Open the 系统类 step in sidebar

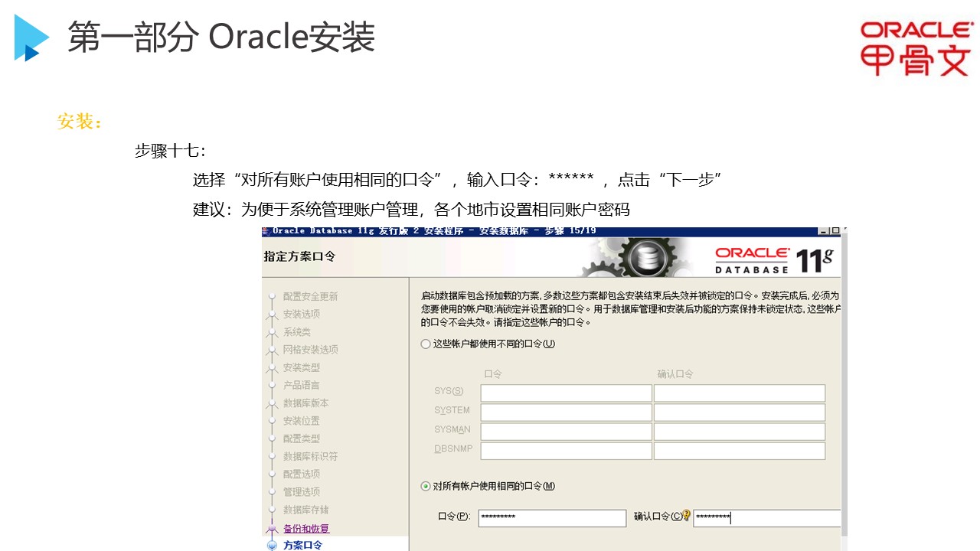click(x=297, y=332)
